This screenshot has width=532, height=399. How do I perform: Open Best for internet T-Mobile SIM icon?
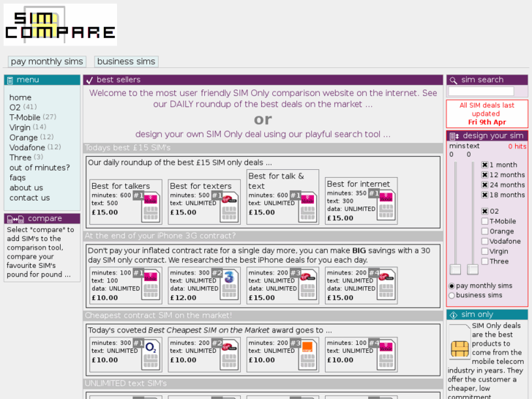(386, 206)
